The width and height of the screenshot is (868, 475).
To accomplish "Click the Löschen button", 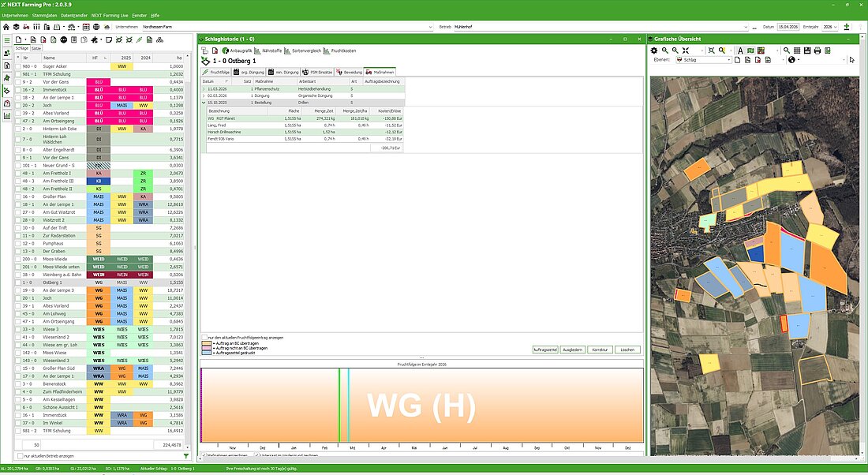I will pos(628,350).
